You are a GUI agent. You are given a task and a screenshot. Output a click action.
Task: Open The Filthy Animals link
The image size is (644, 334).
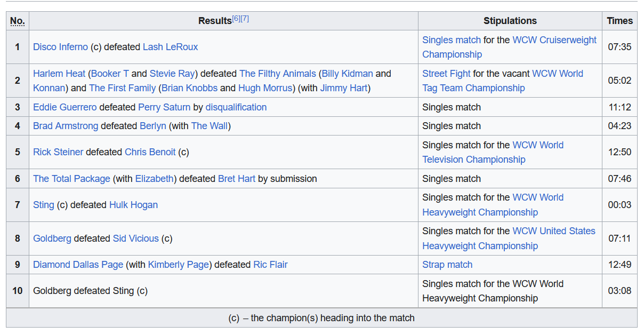click(x=278, y=74)
